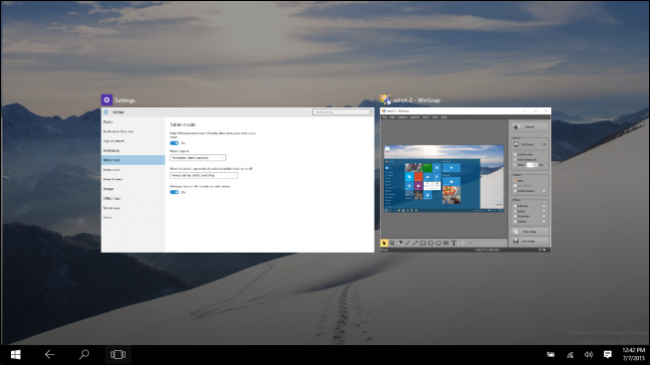This screenshot has height=365, width=650.
Task: Open the Action Center notification icon
Action: pos(608,355)
